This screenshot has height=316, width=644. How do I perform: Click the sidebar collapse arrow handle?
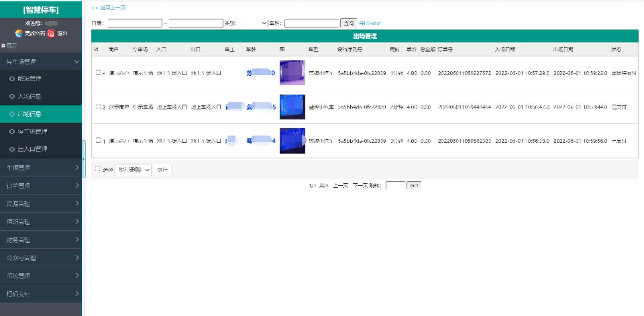click(84, 158)
